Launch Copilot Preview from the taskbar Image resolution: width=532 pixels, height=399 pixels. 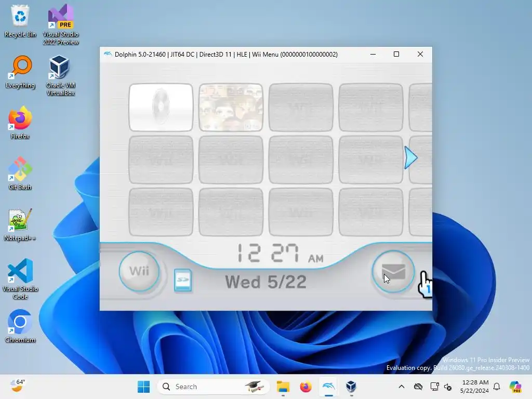[x=515, y=387]
